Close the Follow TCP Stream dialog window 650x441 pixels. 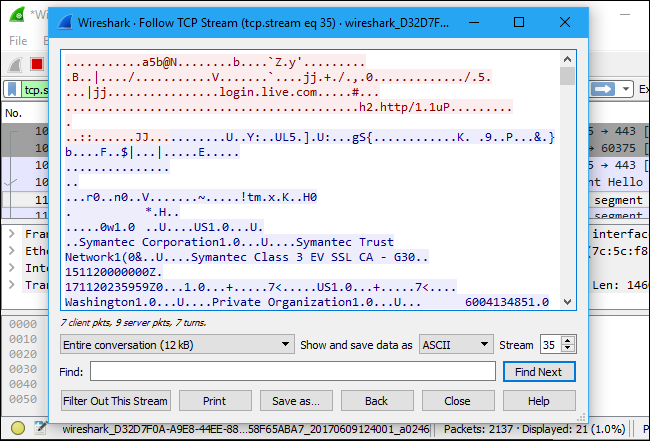[565, 22]
